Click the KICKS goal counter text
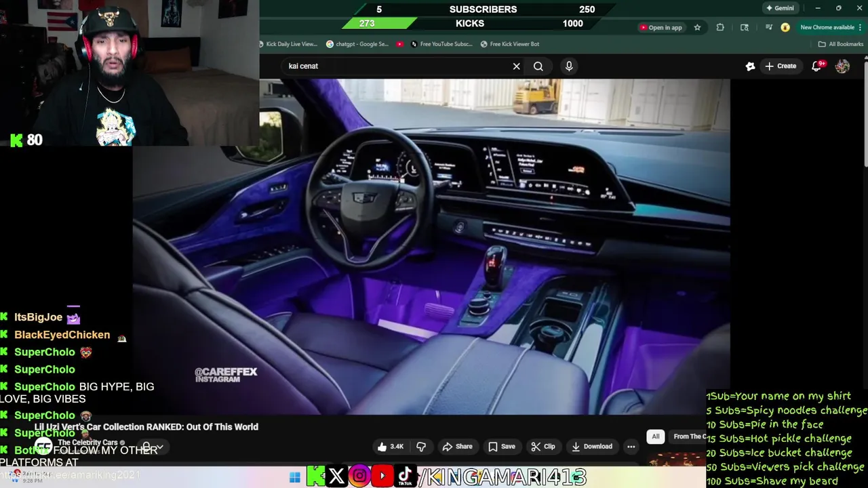This screenshot has height=488, width=868. [x=470, y=23]
